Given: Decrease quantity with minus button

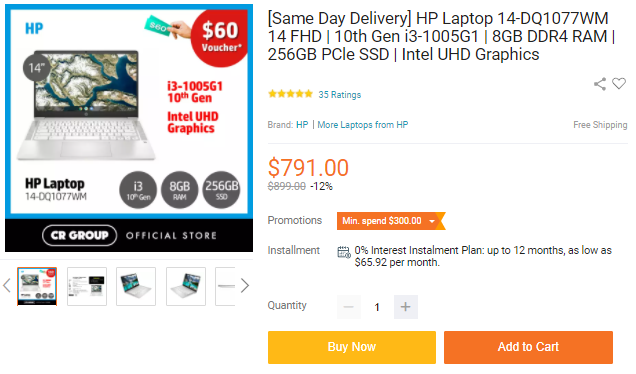Looking at the screenshot, I should pyautogui.click(x=349, y=307).
